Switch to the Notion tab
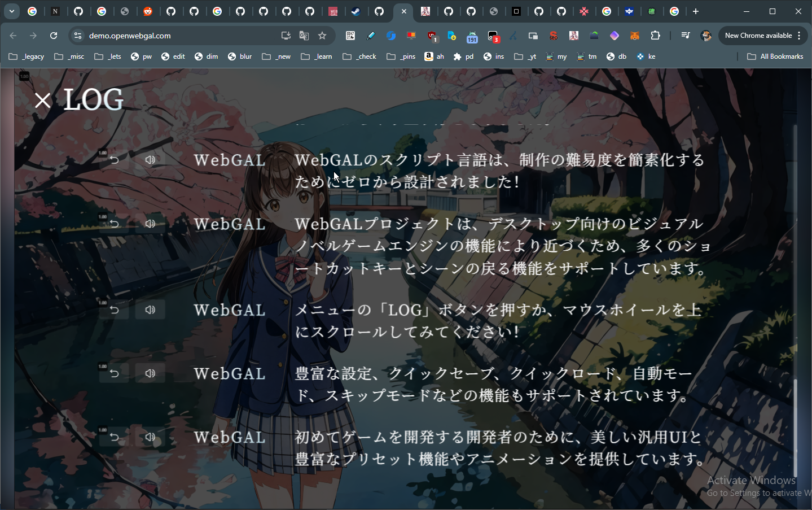The image size is (812, 510). [55, 11]
